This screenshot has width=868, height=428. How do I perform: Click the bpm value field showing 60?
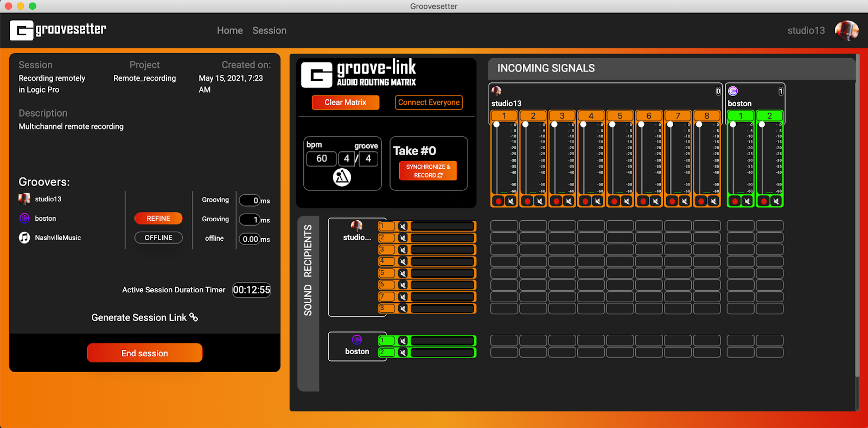[322, 158]
